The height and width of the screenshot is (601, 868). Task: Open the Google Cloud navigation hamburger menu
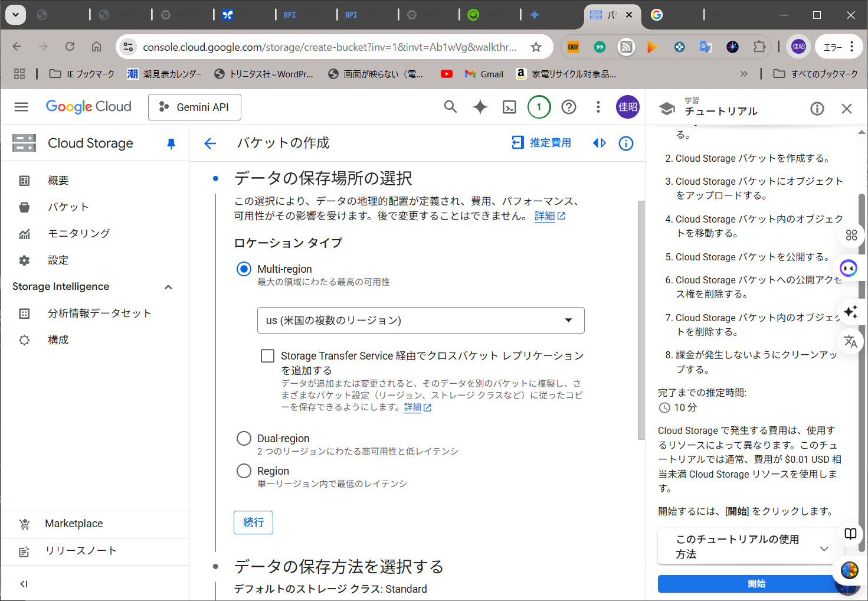coord(21,107)
